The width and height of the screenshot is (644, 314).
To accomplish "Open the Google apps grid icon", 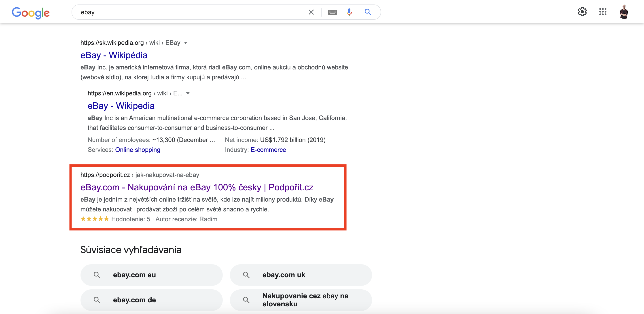I will 603,12.
